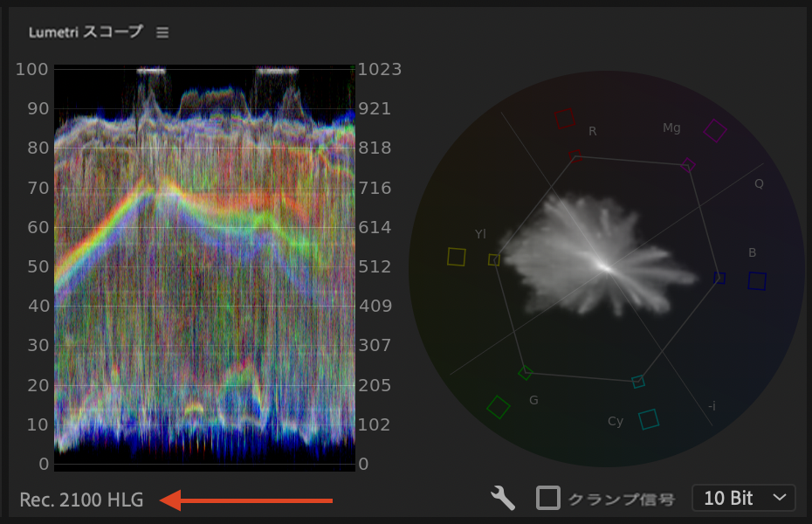Click the Yl target box on the vectorscope
Screen dimensions: 812x524
[458, 256]
